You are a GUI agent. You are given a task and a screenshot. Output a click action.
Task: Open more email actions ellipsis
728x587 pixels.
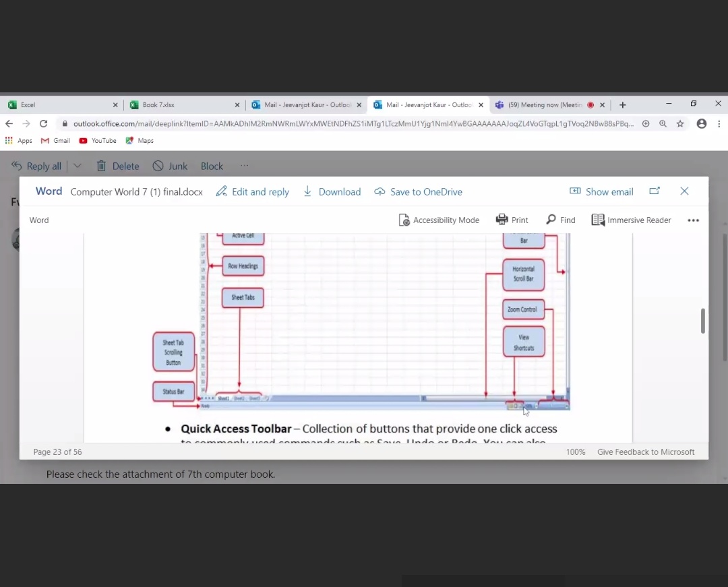(245, 165)
